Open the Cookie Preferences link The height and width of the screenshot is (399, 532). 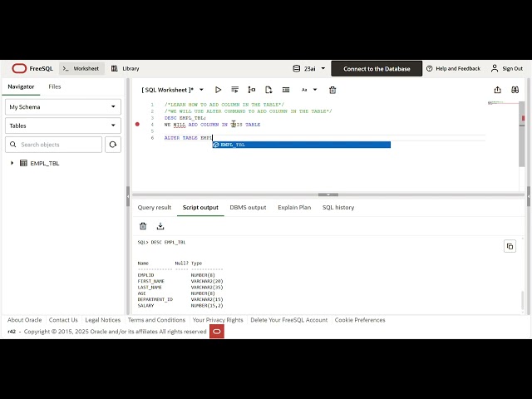(360, 320)
